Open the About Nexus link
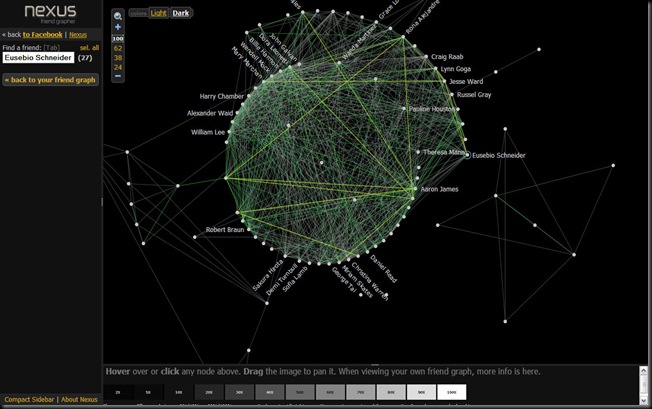 pos(79,399)
